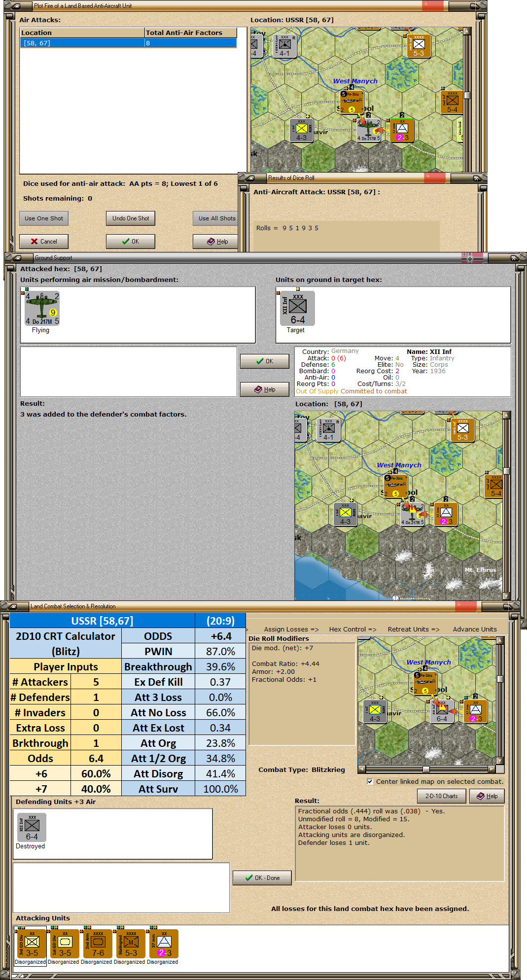Screen dimensions: 527x980
Task: Click the Extra Loss input value 0
Action: tap(96, 728)
